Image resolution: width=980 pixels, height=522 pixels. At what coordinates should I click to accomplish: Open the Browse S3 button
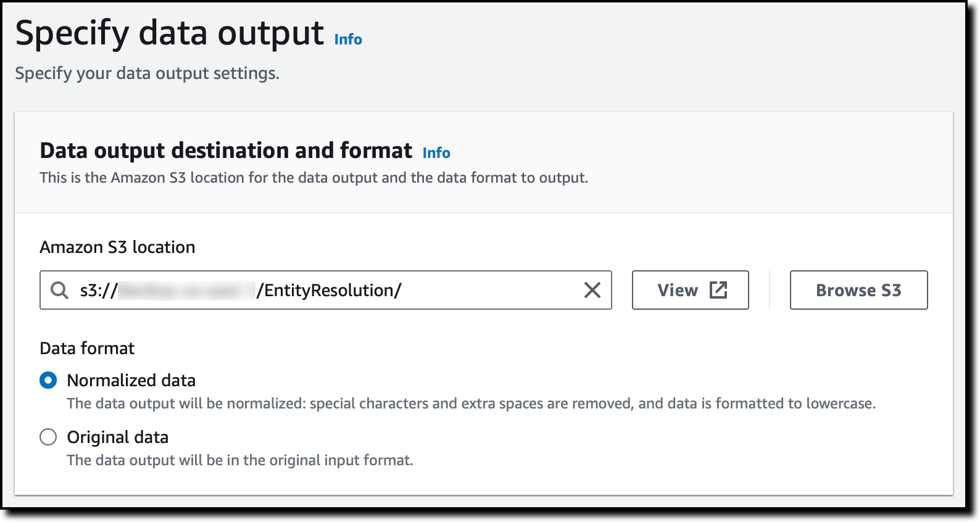858,290
